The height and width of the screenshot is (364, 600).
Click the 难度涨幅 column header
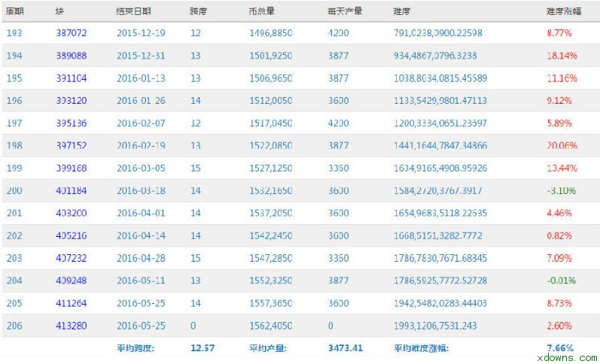(564, 11)
